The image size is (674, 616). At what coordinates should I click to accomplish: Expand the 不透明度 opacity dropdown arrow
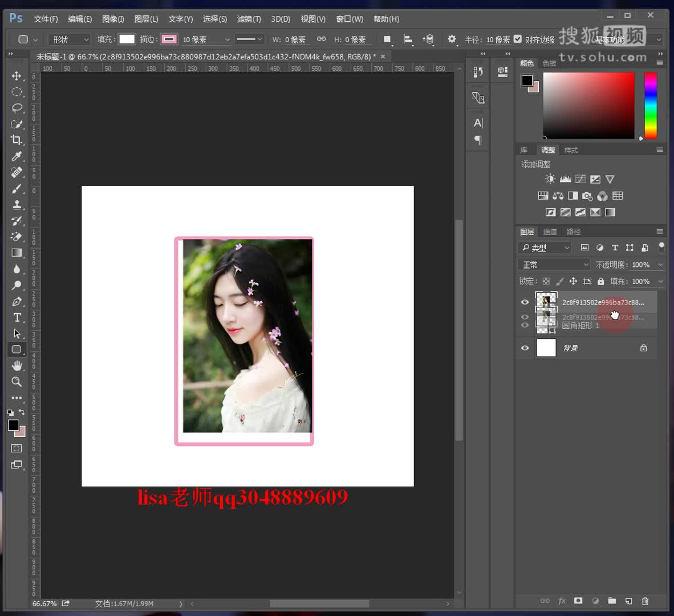(660, 265)
